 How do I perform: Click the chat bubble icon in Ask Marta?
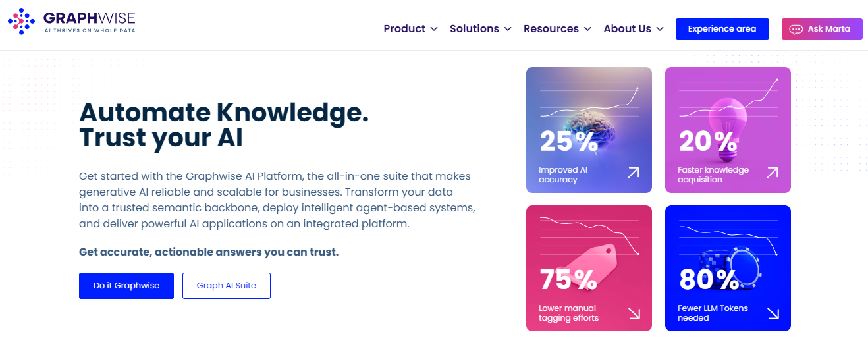(796, 29)
